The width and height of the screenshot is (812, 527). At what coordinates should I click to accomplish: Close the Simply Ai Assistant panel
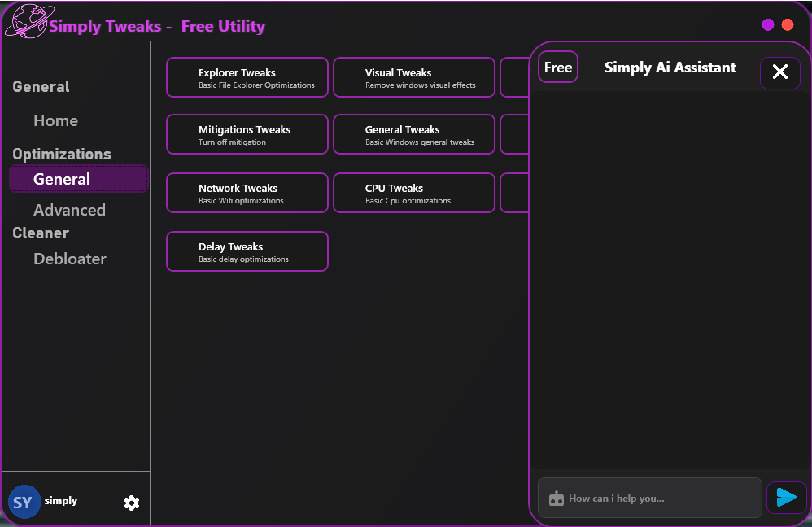[x=779, y=72]
